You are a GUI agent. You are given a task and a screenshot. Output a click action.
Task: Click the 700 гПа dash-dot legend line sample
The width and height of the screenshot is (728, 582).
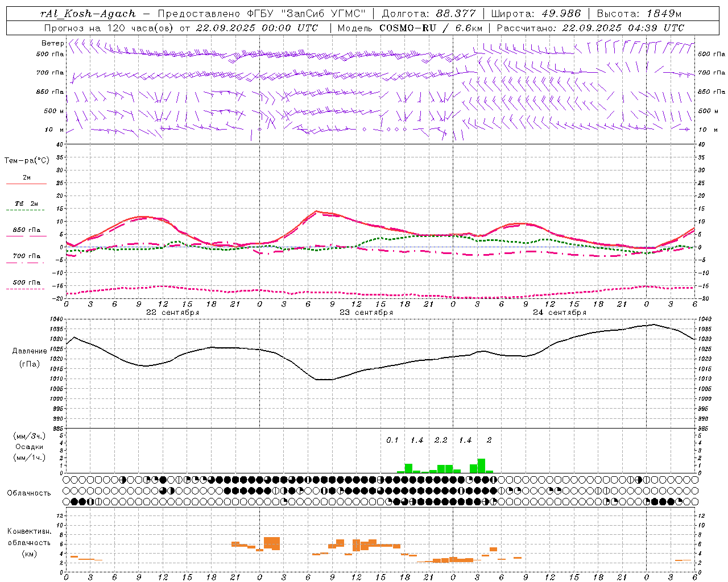coord(25,263)
